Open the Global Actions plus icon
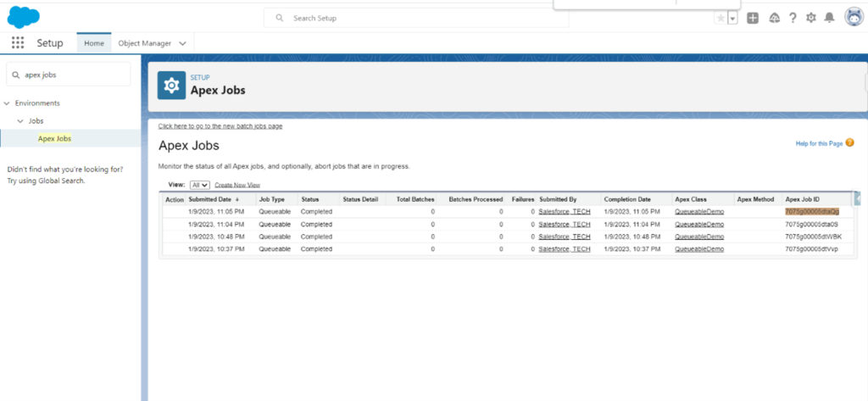Viewport: 868px width, 401px height. (753, 18)
